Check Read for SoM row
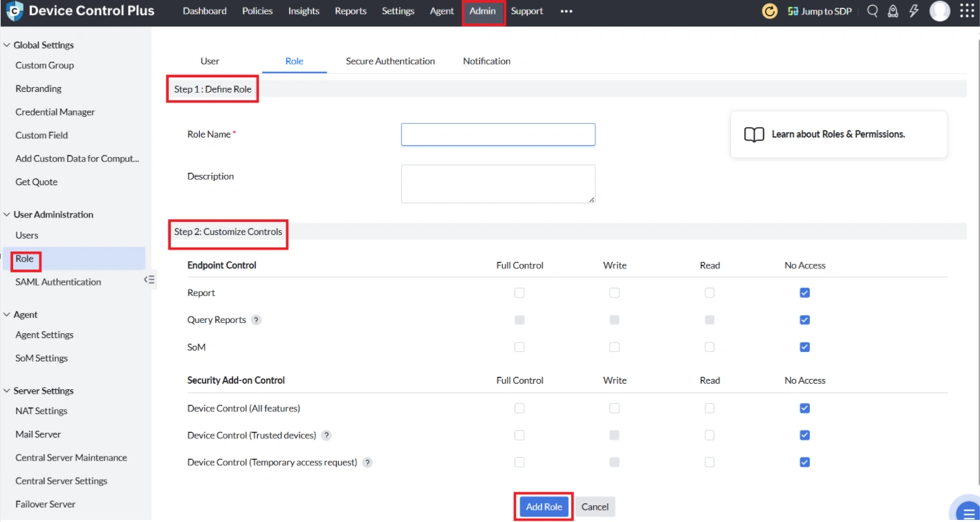The height and width of the screenshot is (522, 980). 710,347
